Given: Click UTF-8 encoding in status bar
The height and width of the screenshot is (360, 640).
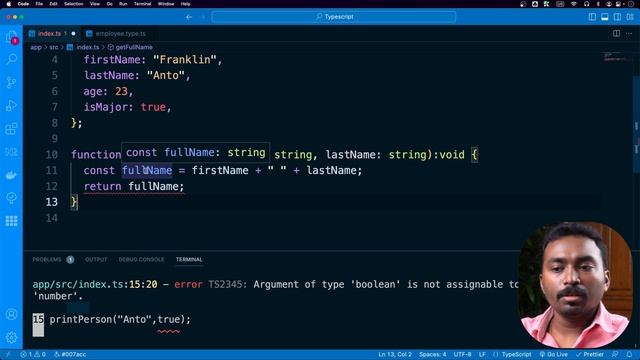Looking at the screenshot, I should click(462, 354).
